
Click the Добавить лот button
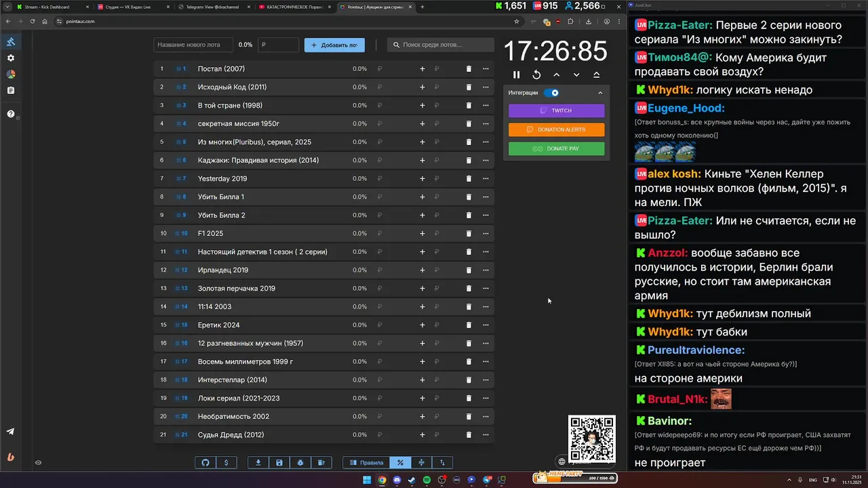(x=334, y=45)
